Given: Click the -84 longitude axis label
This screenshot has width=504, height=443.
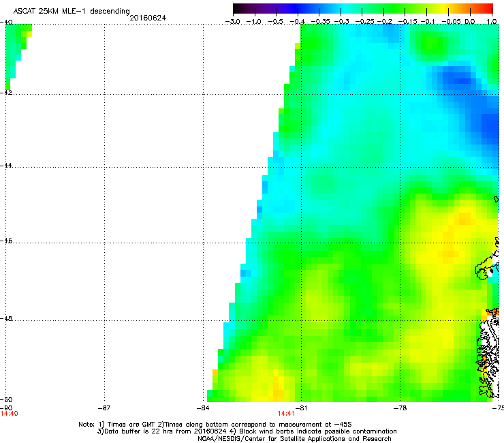Looking at the screenshot, I should click(203, 408).
